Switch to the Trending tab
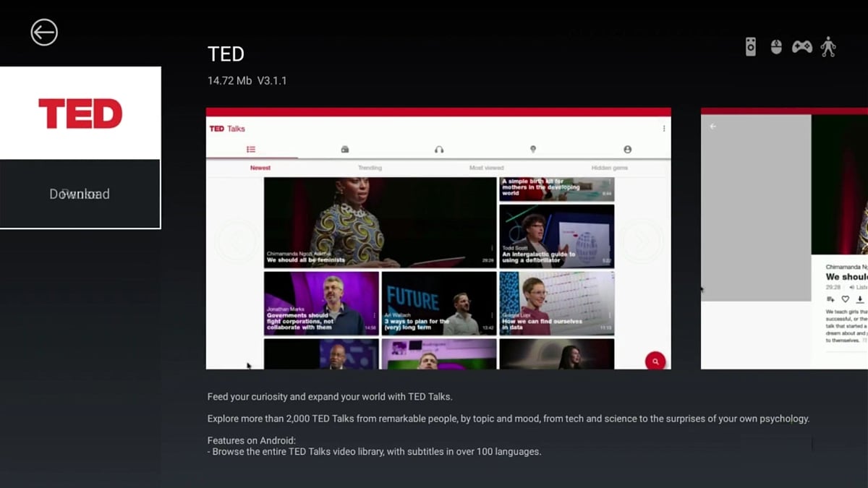868x488 pixels. [370, 167]
